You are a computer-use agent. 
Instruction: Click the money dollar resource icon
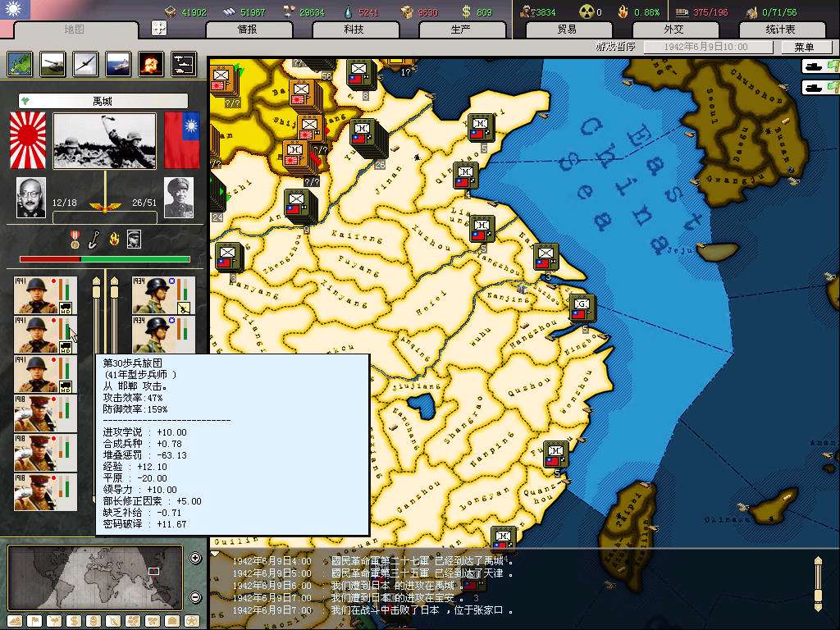tap(466, 11)
